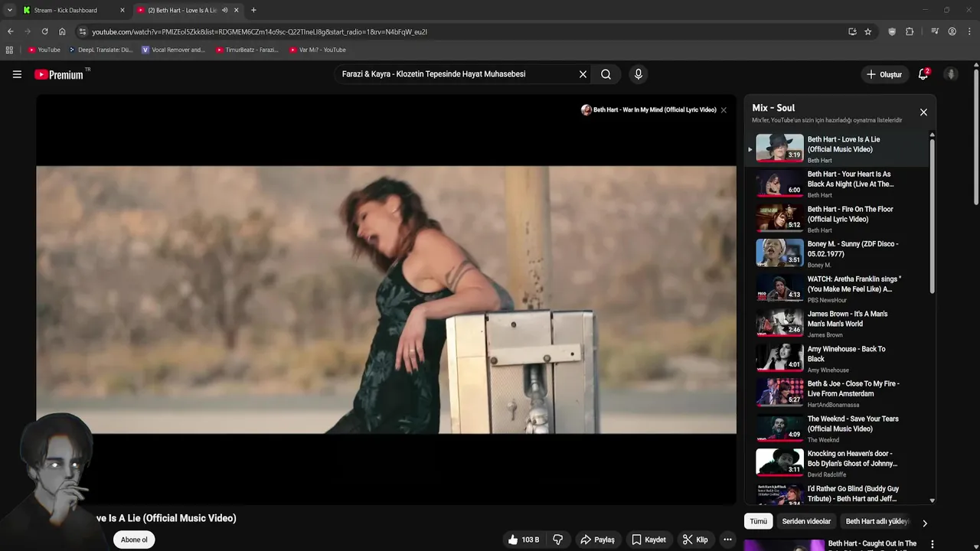Play Boney M. - Sunny from playlist
980x551 pixels.
[x=837, y=254]
